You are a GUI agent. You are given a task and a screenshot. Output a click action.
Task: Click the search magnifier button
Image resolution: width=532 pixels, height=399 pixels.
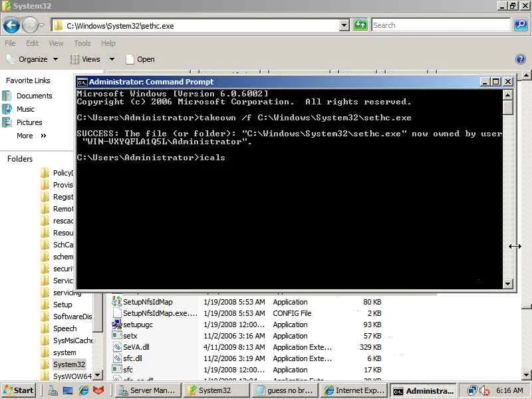point(521,25)
